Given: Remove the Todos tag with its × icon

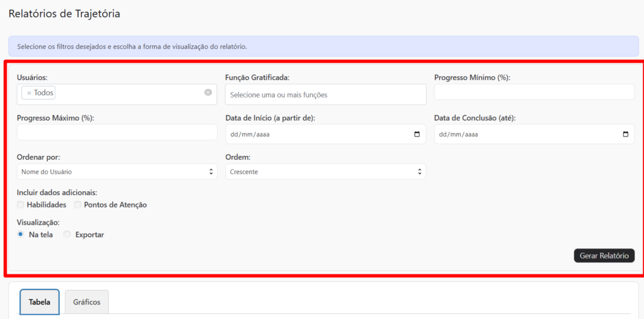Looking at the screenshot, I should (x=29, y=93).
